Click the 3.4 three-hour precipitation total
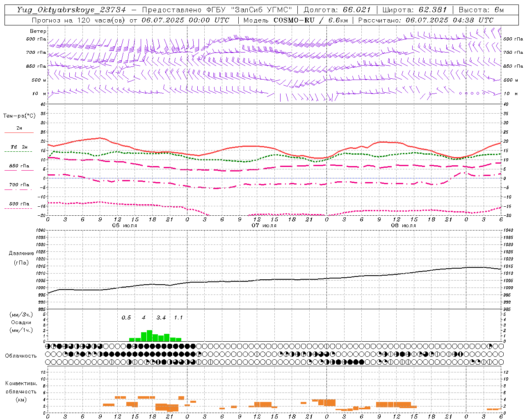 click(161, 317)
